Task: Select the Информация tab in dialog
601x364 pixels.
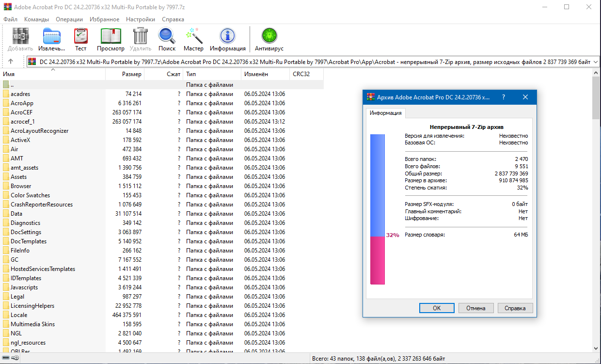Action: (385, 113)
